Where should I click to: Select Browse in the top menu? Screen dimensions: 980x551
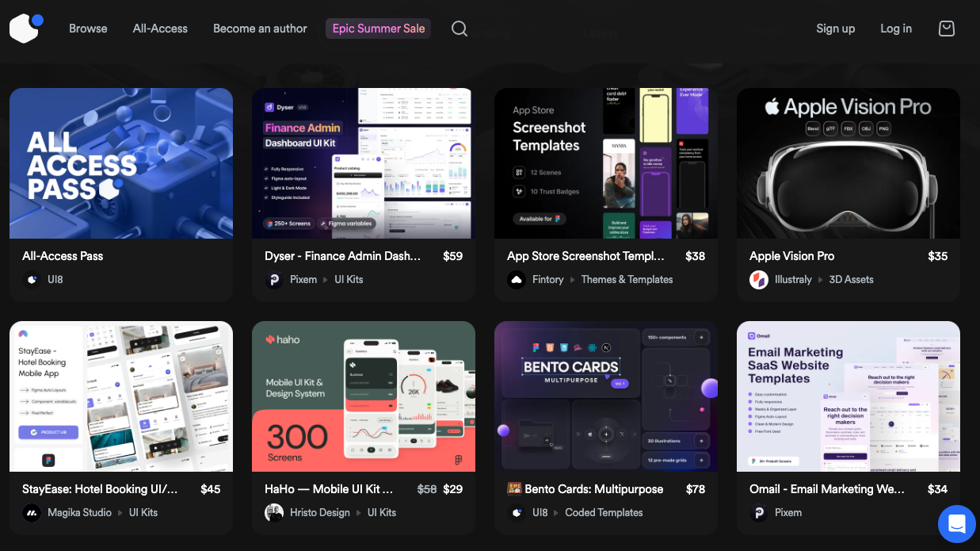88,29
